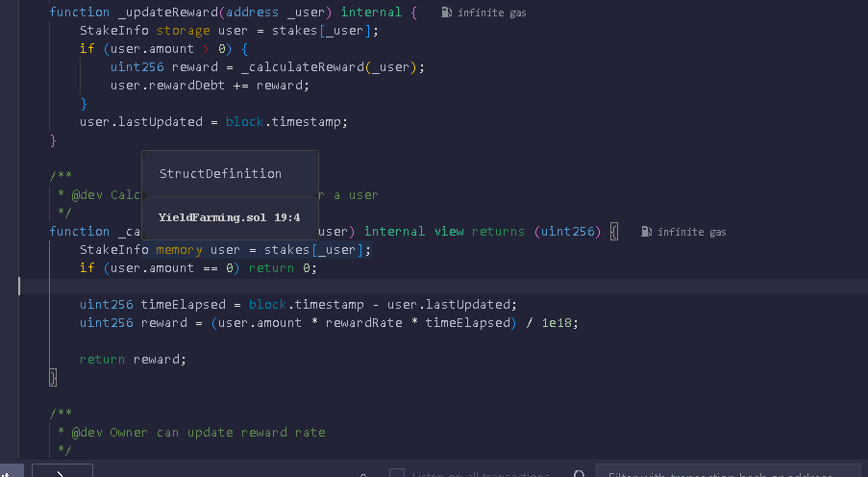Image resolution: width=868 pixels, height=477 pixels.
Task: Tick the Listen on all transactions checkbox
Action: (397, 472)
